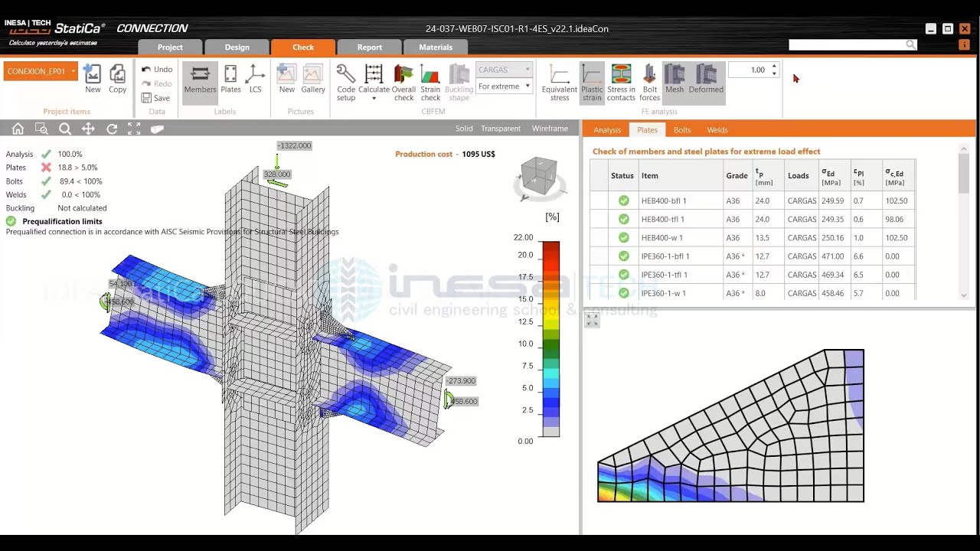Viewport: 980px width, 551px height.
Task: Select the magnifier zoom tool in viewport
Action: click(65, 129)
